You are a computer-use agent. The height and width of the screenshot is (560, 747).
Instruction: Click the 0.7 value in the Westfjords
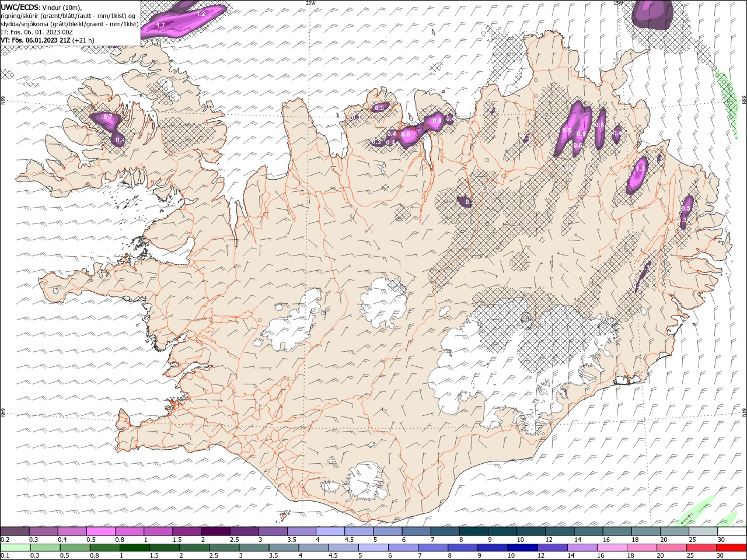pyautogui.click(x=107, y=117)
